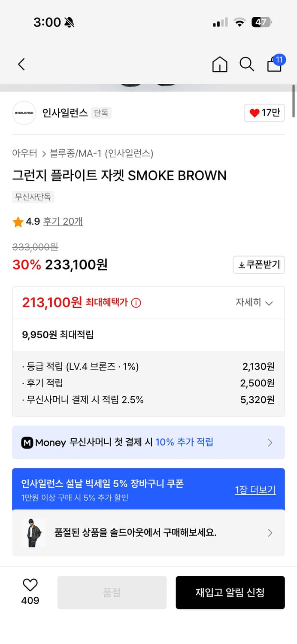The height and width of the screenshot is (644, 297).
Task: Tap the info icon next to 최대혜택가
Action: click(136, 302)
